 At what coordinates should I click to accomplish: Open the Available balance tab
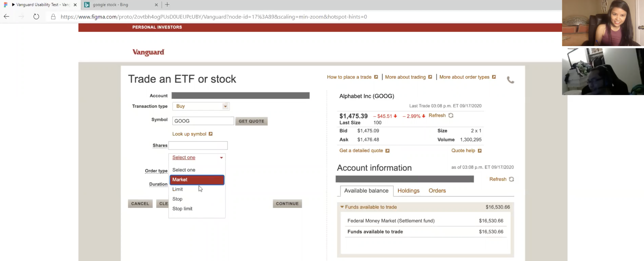tap(366, 191)
